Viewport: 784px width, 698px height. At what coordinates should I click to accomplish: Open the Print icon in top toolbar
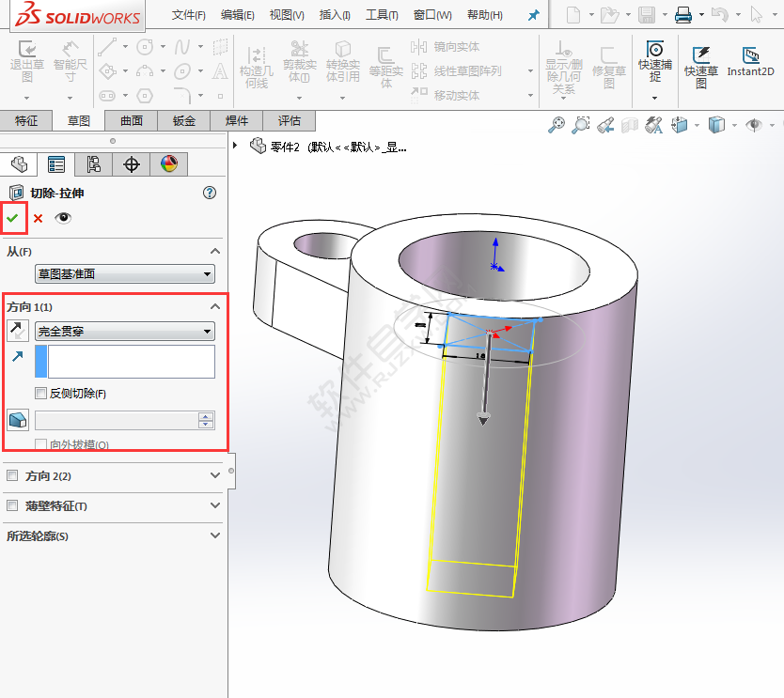[x=683, y=13]
